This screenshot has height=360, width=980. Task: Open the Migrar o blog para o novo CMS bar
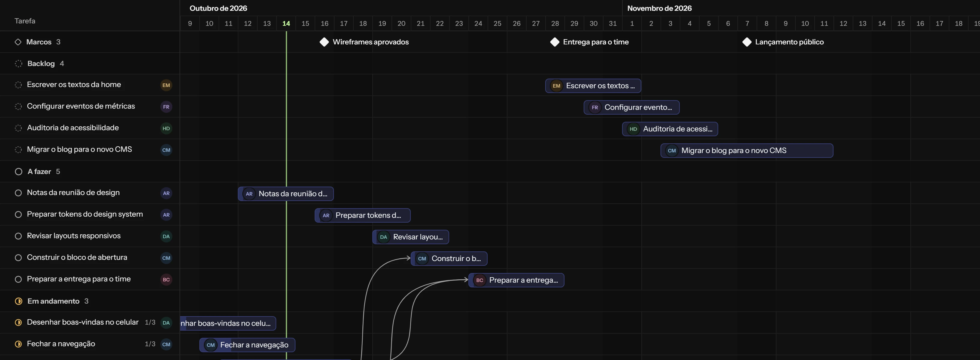[x=747, y=151]
